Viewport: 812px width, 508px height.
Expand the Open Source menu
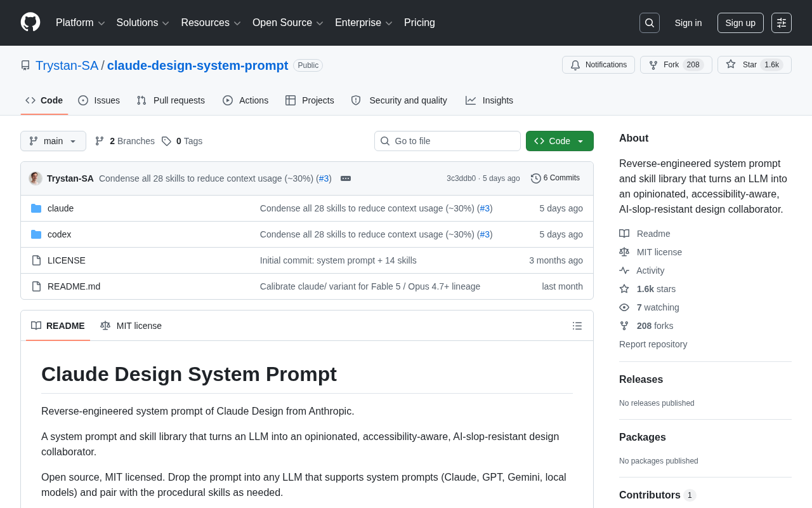(x=288, y=23)
